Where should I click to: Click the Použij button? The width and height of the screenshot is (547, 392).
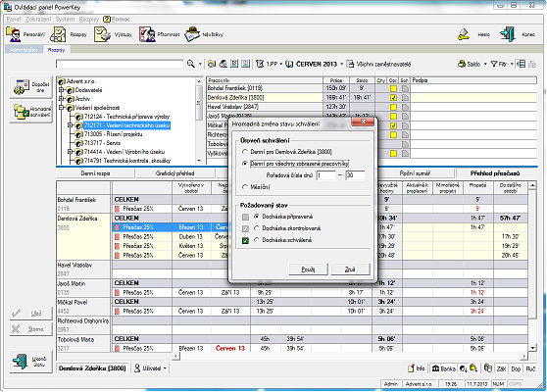click(308, 269)
